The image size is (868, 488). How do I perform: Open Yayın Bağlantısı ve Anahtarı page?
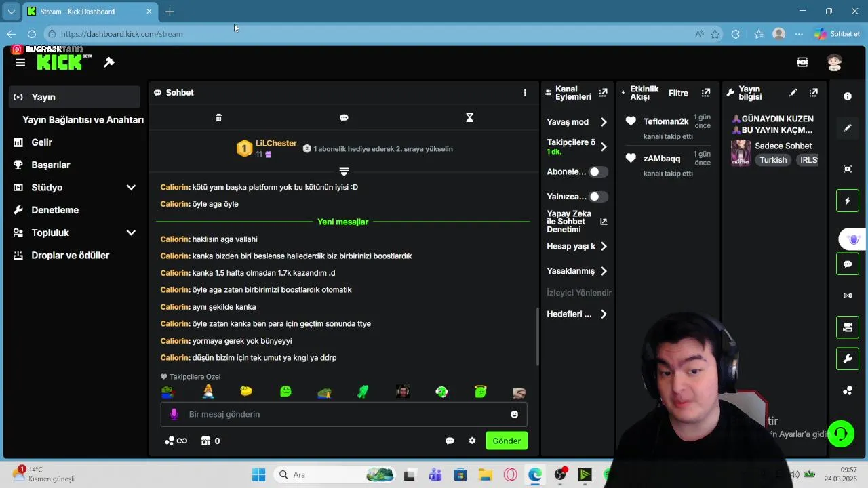[83, 120]
